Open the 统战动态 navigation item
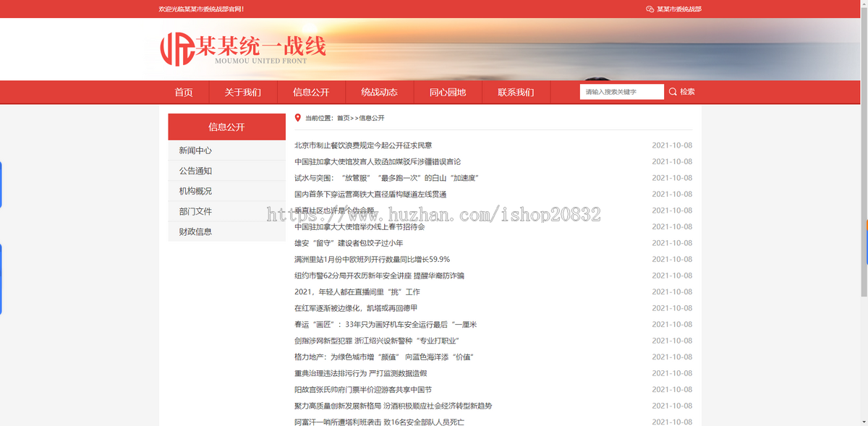 click(380, 93)
